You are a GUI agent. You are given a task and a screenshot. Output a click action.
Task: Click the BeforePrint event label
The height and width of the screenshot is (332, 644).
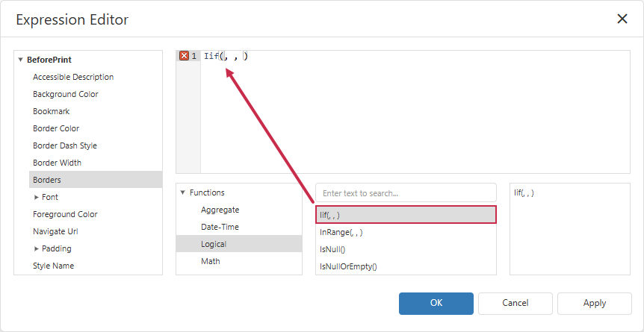[49, 60]
